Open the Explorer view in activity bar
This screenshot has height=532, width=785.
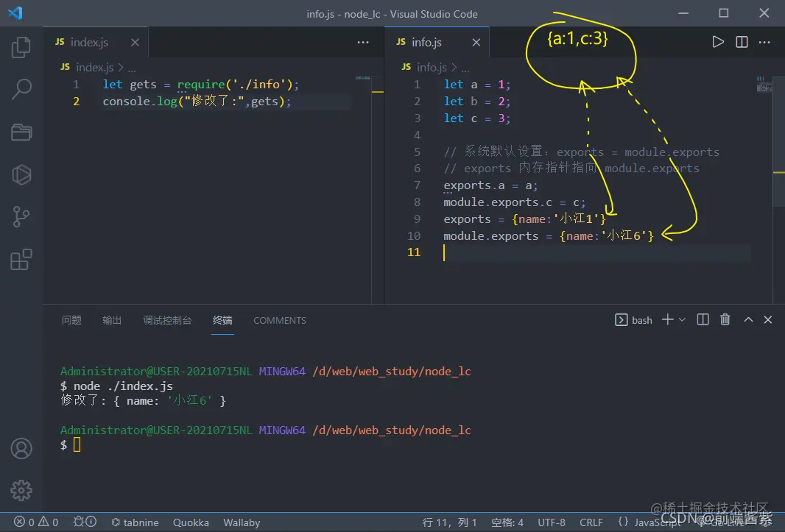21,47
